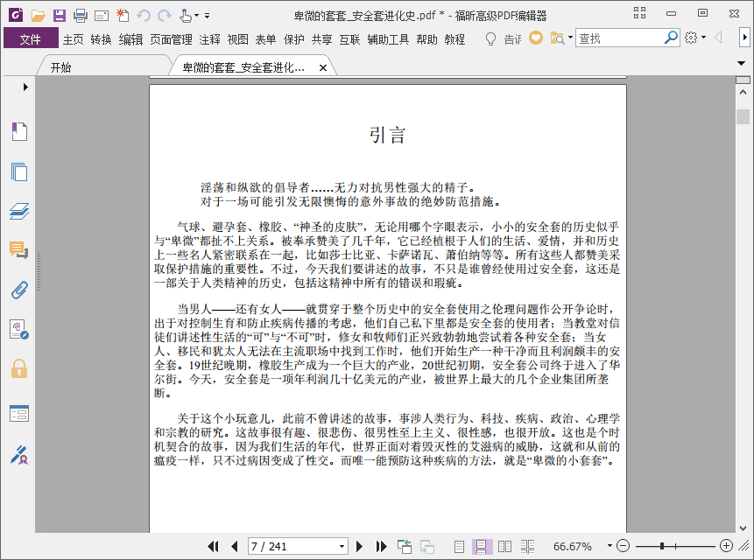Toggle continuous page view mode
The height and width of the screenshot is (560, 754).
tap(482, 546)
